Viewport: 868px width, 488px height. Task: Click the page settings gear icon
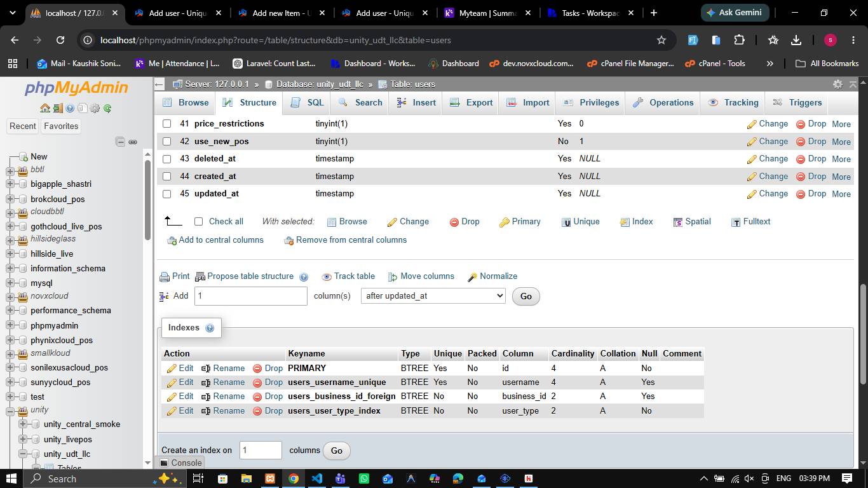(x=837, y=84)
